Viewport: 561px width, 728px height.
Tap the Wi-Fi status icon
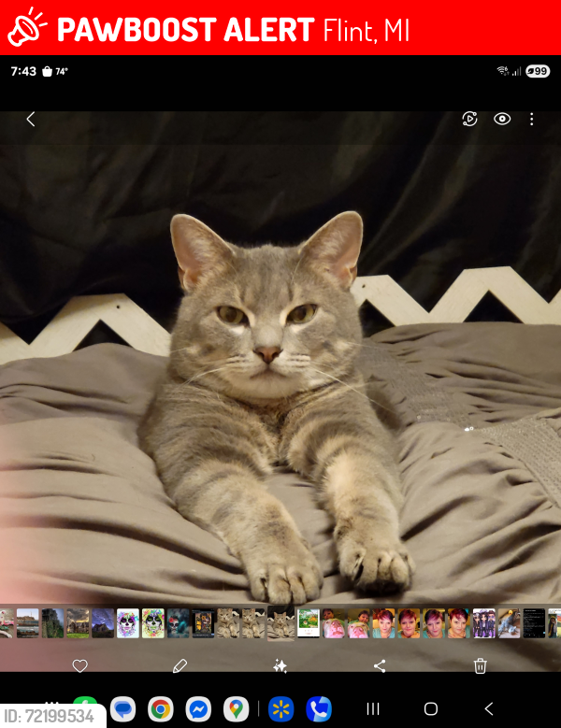click(502, 71)
